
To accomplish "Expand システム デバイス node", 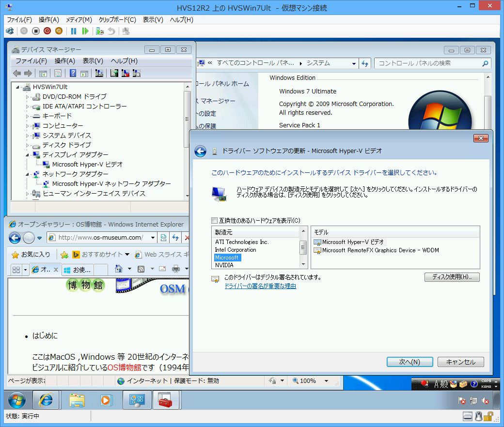I will 27,136.
